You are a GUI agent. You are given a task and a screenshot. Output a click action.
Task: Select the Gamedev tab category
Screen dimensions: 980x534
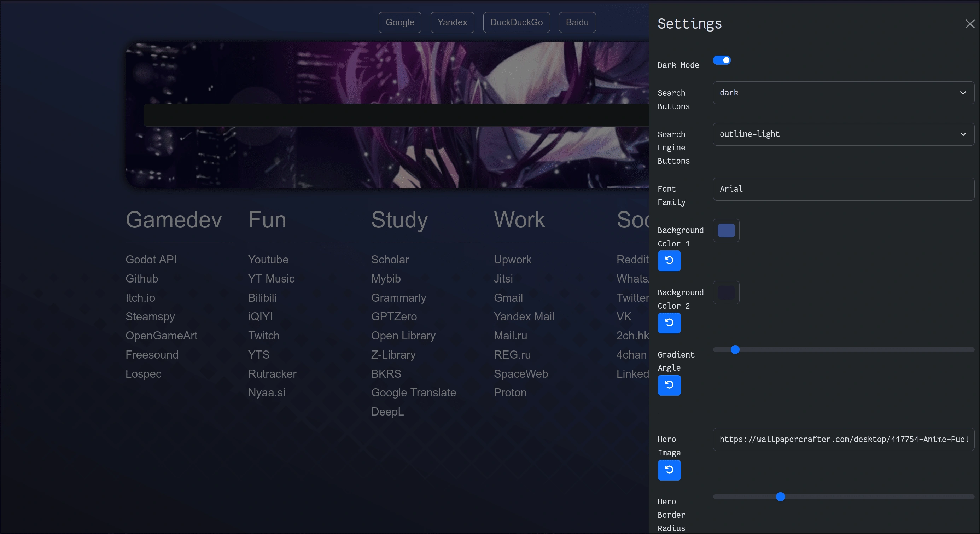coord(174,220)
